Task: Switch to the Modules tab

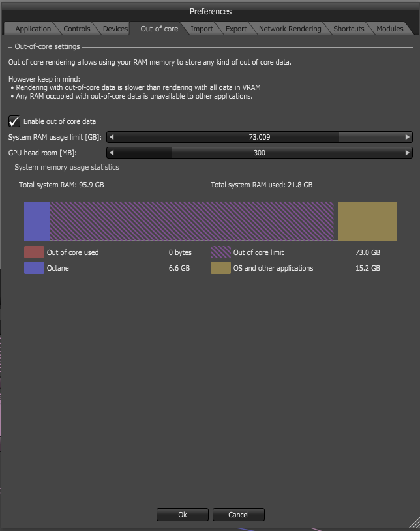Action: coord(389,29)
